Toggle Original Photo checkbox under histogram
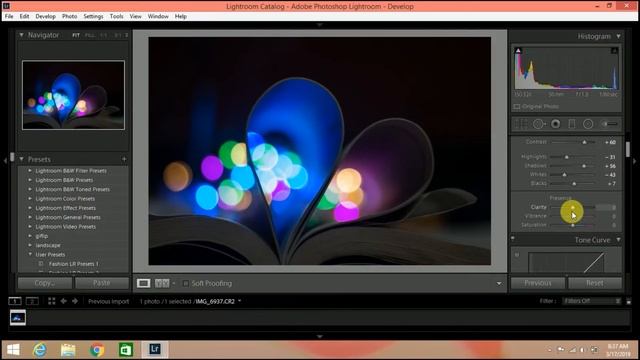 pyautogui.click(x=517, y=107)
